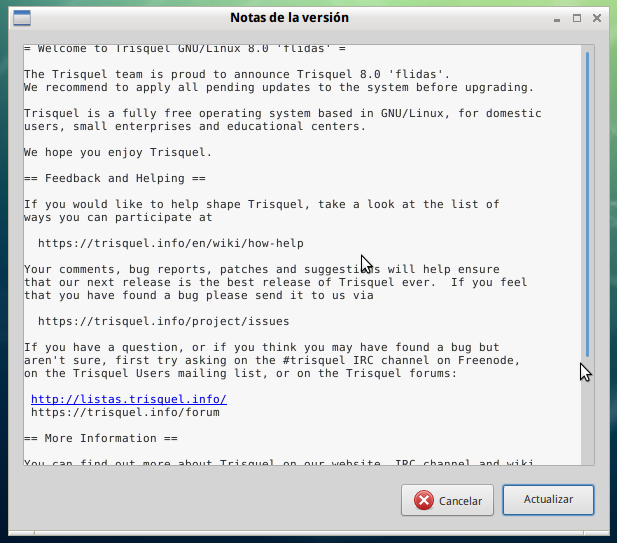Click the project/issues URL text
Viewport: 617px width, 543px height.
164,321
